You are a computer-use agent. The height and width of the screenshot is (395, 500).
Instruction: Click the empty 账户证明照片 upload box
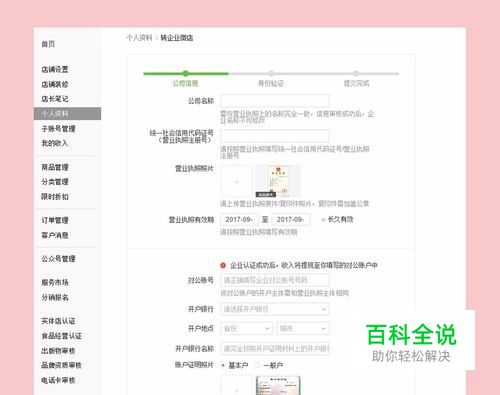(x=236, y=385)
